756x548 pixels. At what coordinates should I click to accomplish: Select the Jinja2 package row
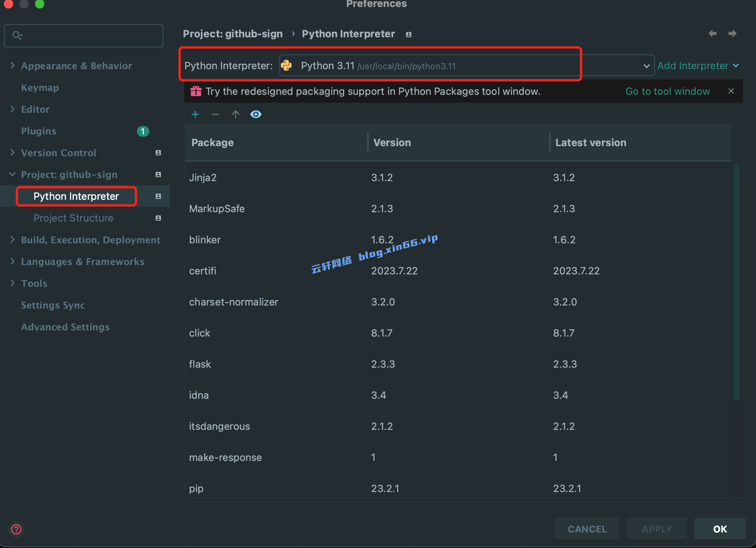(458, 178)
